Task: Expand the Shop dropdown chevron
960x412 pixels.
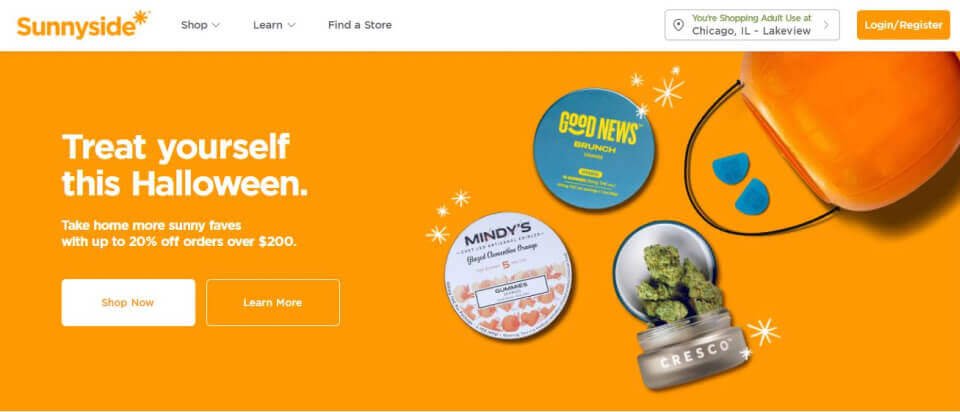Action: pos(216,25)
